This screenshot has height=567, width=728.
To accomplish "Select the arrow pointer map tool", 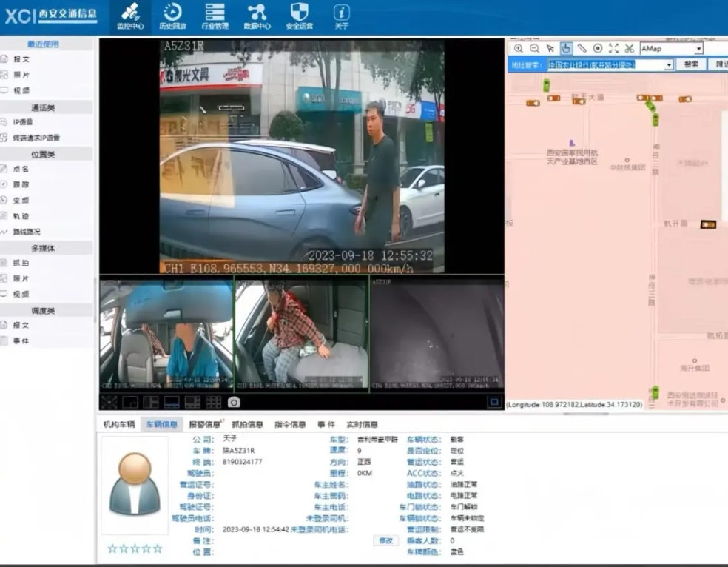I will (550, 48).
